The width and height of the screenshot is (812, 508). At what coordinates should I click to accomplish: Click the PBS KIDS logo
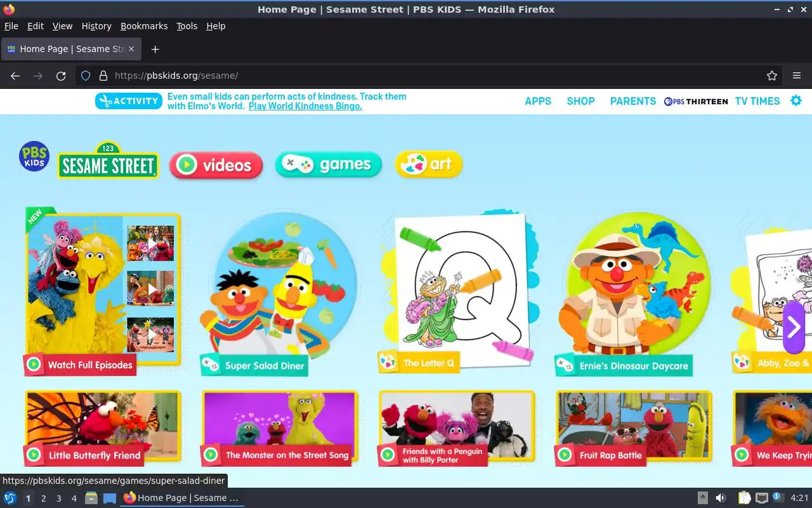(34, 156)
